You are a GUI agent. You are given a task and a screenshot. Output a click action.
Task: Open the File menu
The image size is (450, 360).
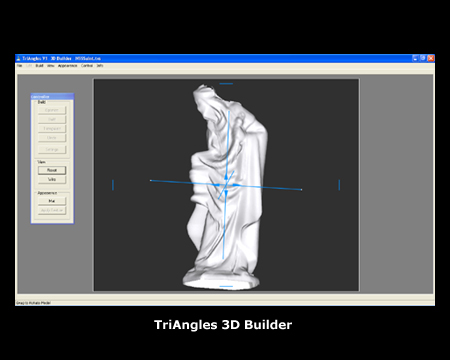click(19, 66)
